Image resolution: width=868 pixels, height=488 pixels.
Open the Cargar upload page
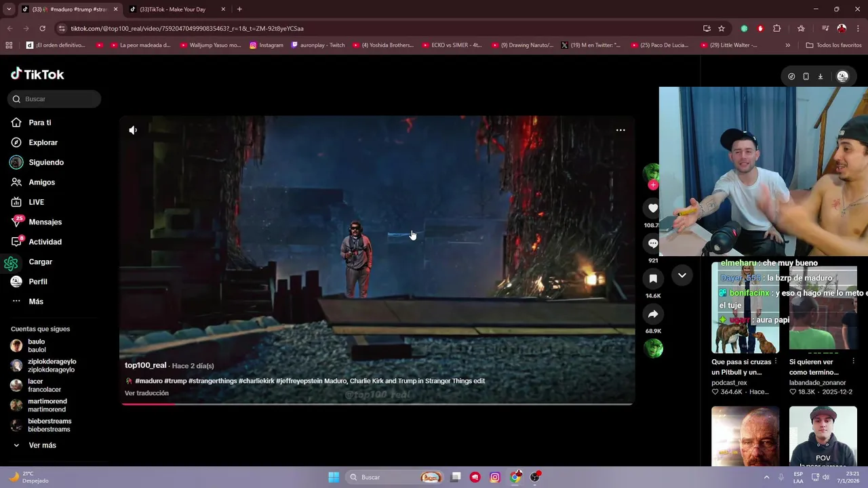40,262
